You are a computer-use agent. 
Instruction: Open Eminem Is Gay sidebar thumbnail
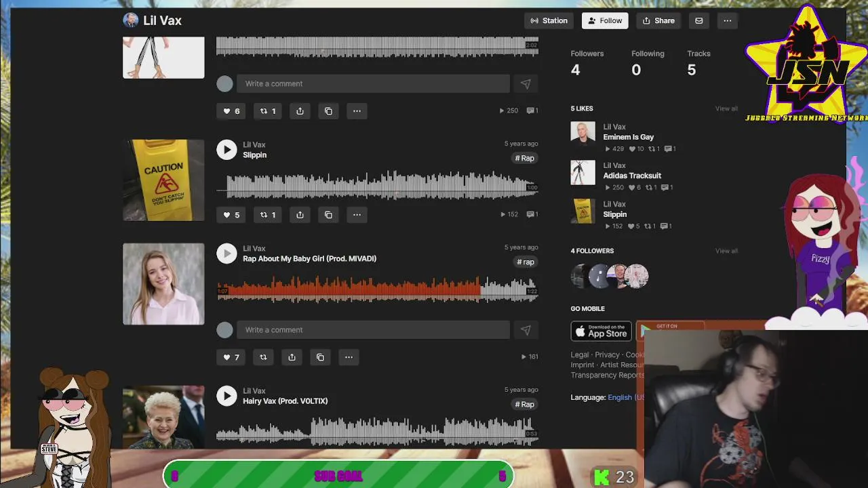click(583, 134)
